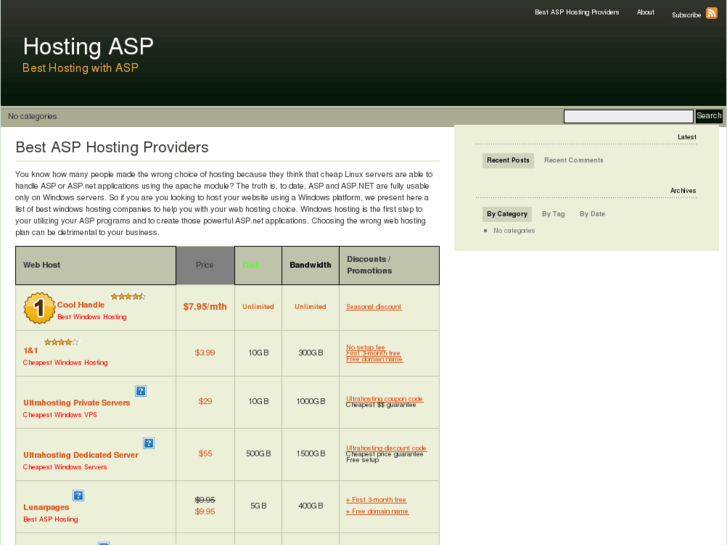Click No categories text in nav bar
Screen dimensions: 727x545
click(32, 116)
